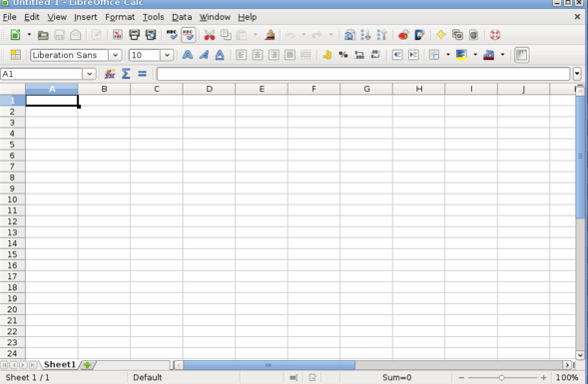Toggle Italic formatting
Screen dimensions: 588x384
pos(204,55)
